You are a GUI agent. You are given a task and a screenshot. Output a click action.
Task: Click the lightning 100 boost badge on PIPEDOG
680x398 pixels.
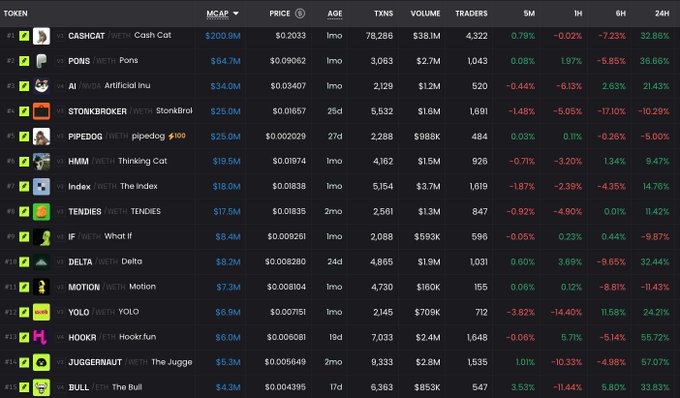pyautogui.click(x=177, y=136)
